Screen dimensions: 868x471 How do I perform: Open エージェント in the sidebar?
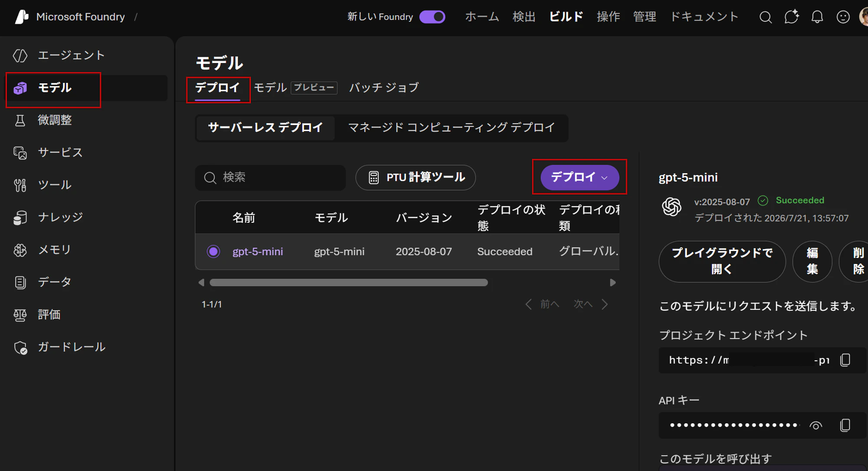point(87,56)
